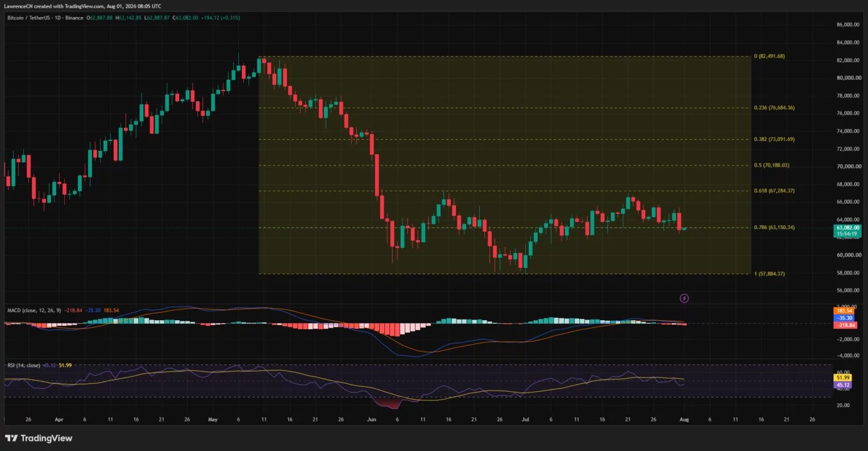
Task: Click the current price label 63,082.00
Action: (x=847, y=228)
